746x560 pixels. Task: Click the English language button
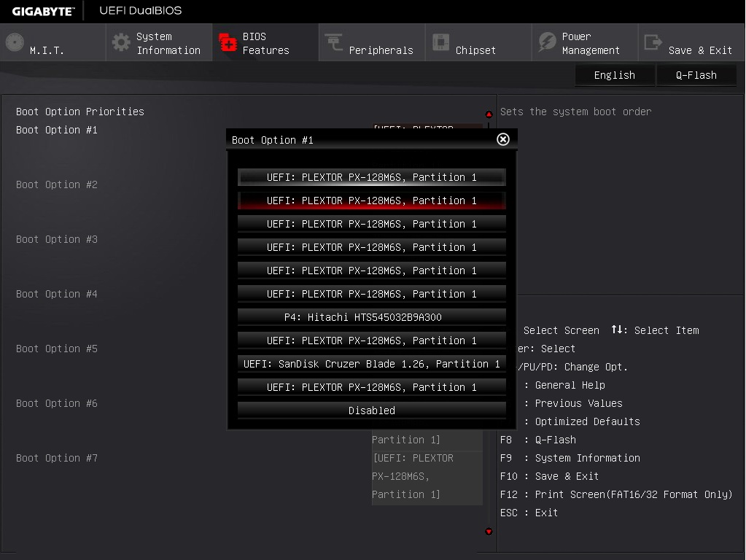click(x=615, y=75)
